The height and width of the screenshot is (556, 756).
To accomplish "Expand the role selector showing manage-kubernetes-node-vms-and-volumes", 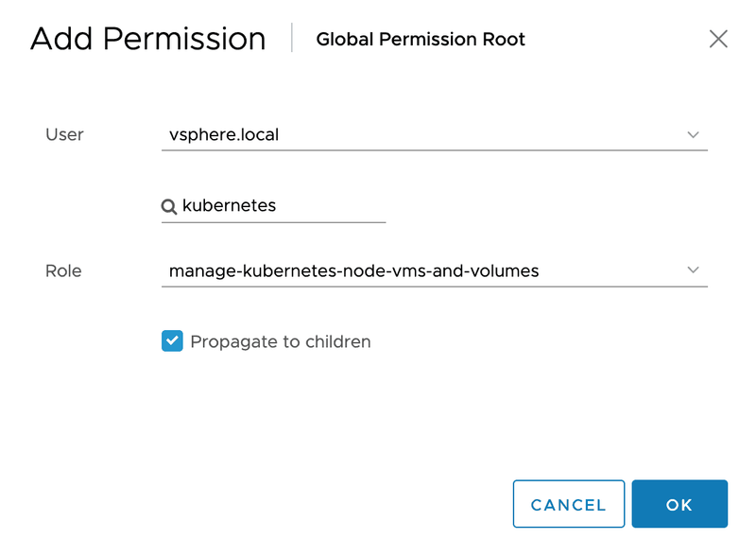I will [x=425, y=271].
